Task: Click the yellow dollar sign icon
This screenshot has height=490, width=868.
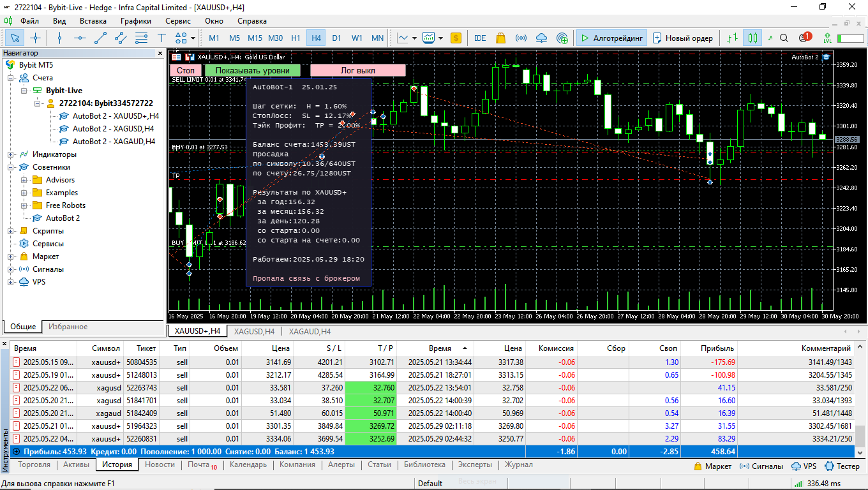Action: click(456, 38)
